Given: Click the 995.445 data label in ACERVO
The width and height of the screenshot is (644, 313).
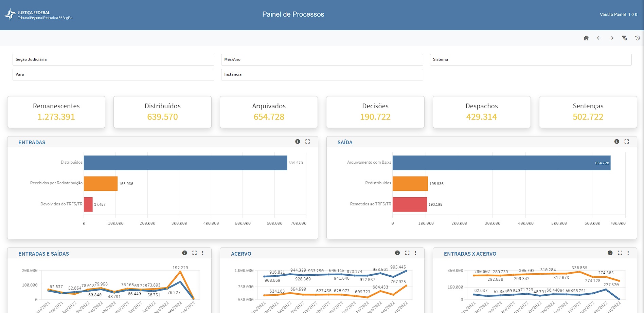Looking at the screenshot, I should [x=398, y=267].
